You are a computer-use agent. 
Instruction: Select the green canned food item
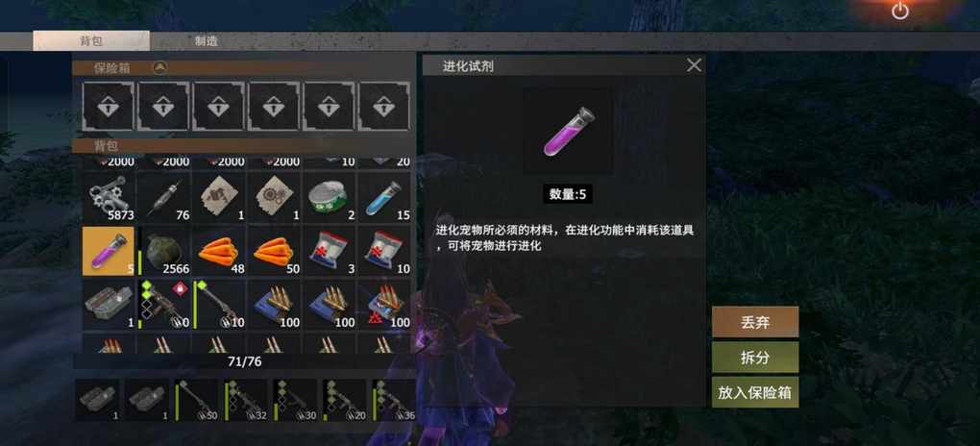click(329, 197)
